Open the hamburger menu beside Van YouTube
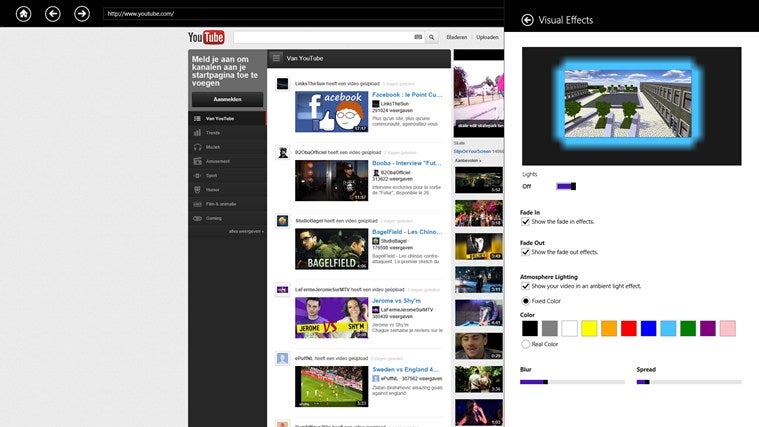 pyautogui.click(x=276, y=58)
